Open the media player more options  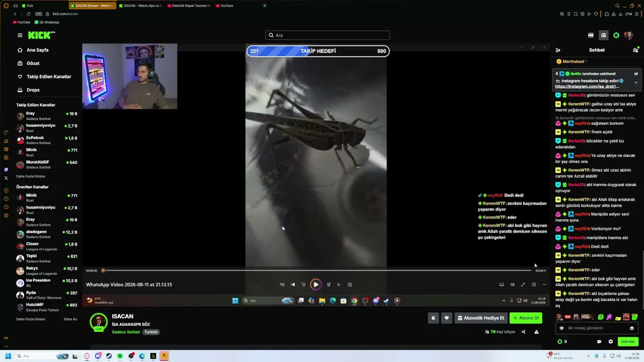[x=544, y=285]
